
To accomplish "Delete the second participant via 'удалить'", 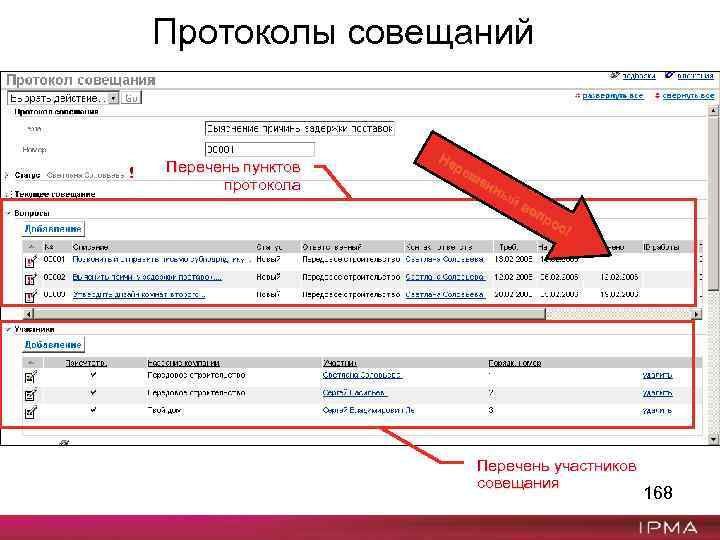I will coord(657,394).
